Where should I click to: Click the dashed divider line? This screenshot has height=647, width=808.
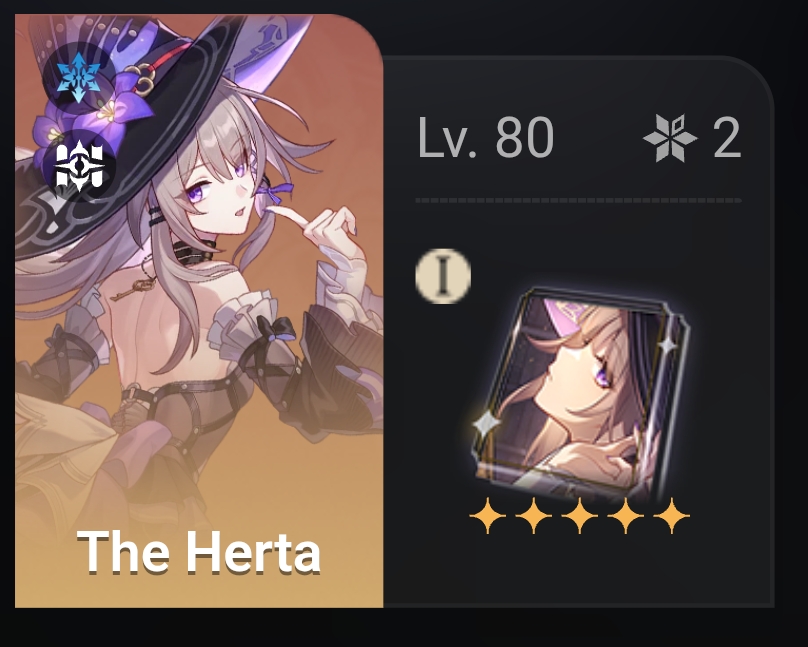pyautogui.click(x=579, y=200)
